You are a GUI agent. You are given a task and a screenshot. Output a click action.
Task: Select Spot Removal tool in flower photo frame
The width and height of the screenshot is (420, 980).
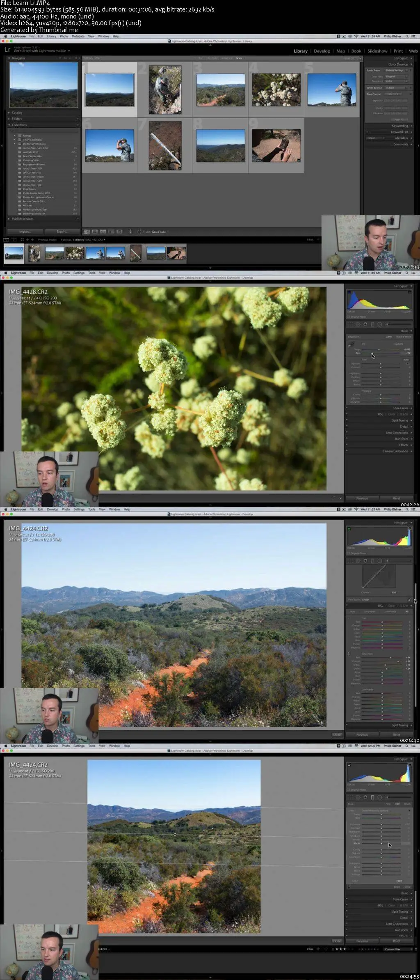(x=358, y=324)
